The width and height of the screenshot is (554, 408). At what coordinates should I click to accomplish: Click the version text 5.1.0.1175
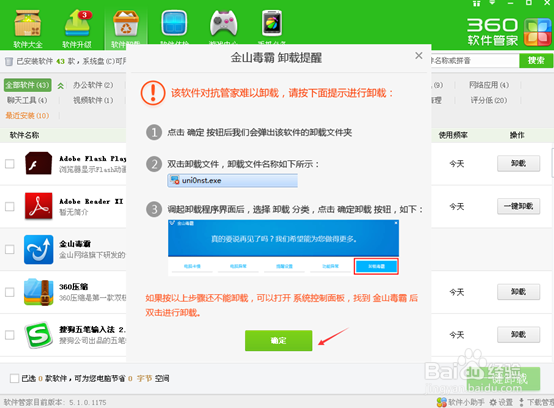87,402
